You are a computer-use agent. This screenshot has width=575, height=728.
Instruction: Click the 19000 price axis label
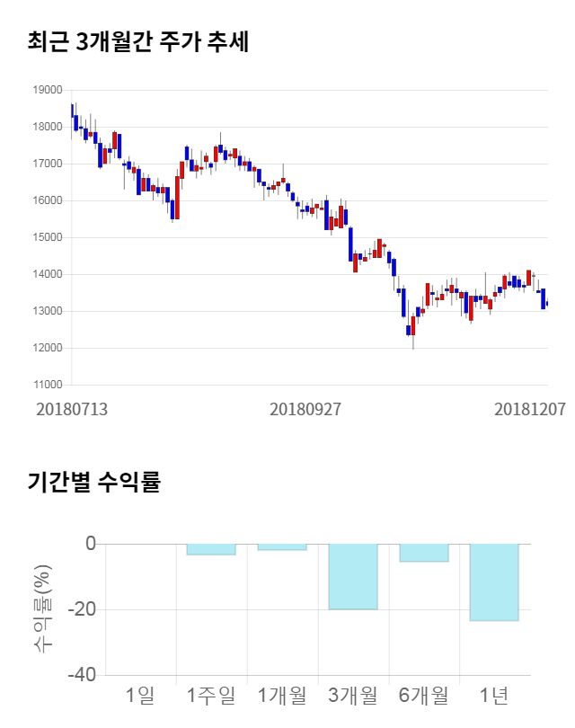click(48, 91)
